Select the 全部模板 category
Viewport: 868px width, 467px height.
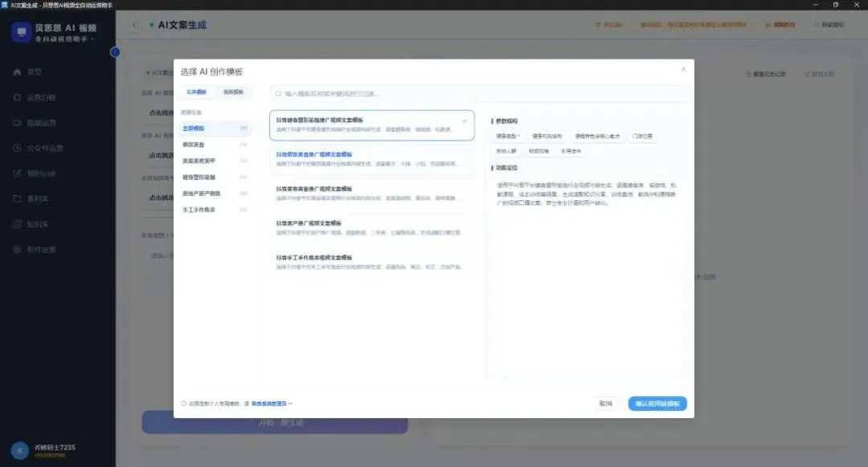[x=215, y=129]
